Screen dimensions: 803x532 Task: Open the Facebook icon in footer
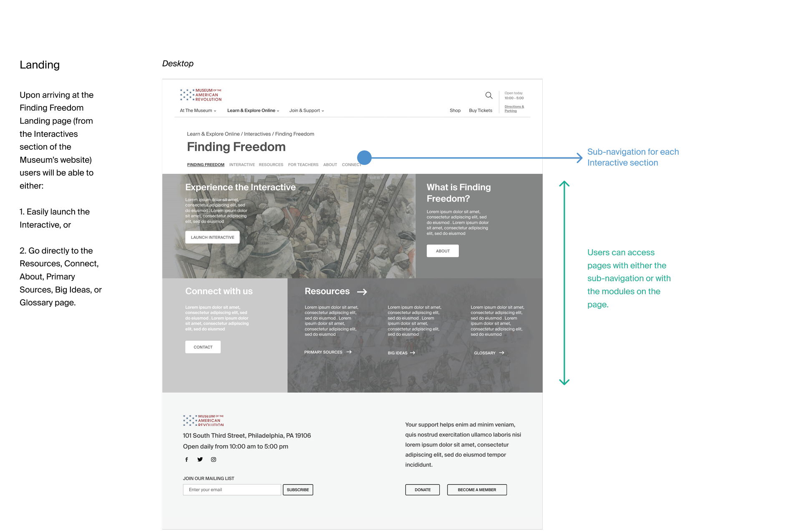tap(186, 459)
